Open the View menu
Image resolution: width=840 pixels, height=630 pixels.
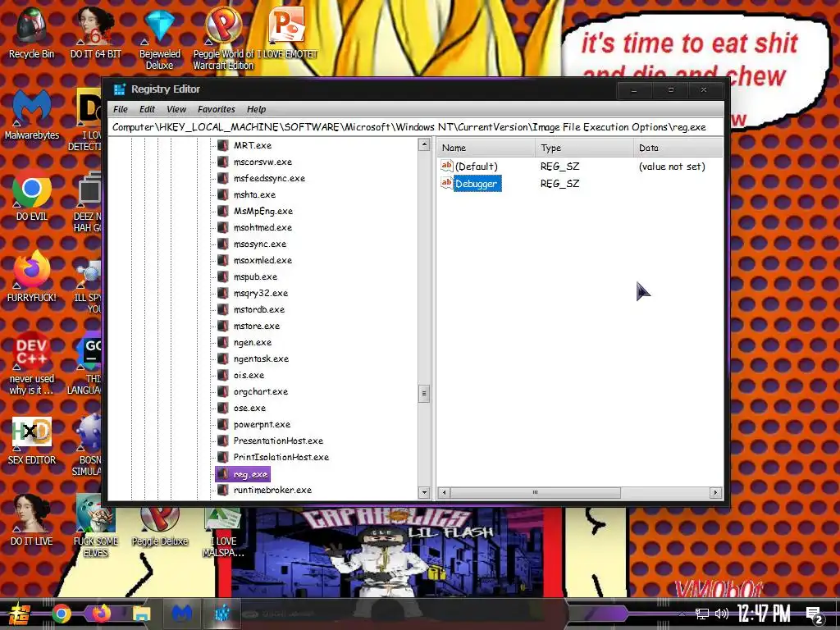click(x=176, y=109)
